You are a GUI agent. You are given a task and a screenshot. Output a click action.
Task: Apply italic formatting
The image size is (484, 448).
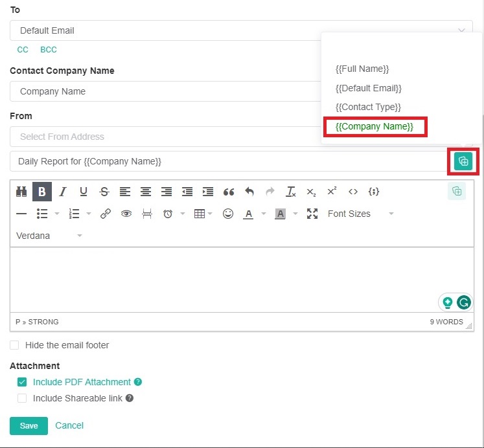[63, 192]
